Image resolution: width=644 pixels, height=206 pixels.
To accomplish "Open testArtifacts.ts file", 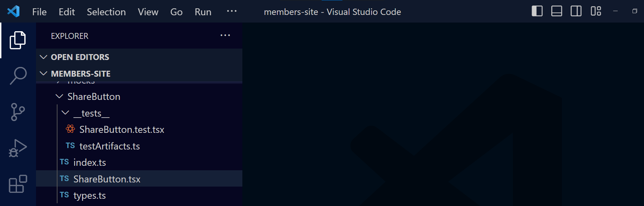I will tap(139, 146).
